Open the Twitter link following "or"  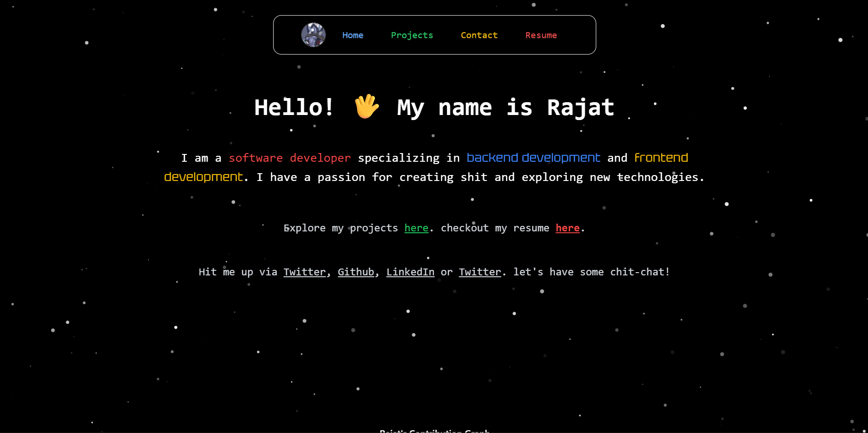480,272
